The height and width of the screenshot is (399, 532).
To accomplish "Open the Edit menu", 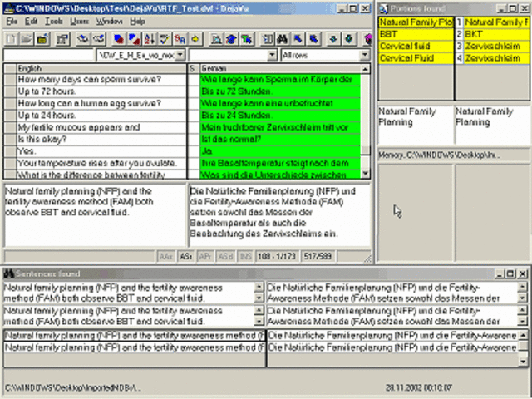I will pyautogui.click(x=31, y=22).
